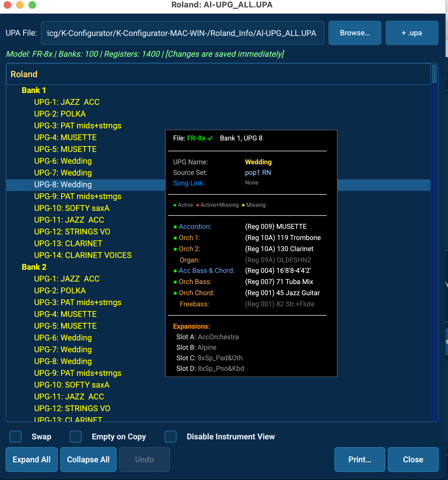Click the Slot D: 8xSp_Pno&Kbd expansion line
Screen dimensions: 448x480
[x=210, y=368]
